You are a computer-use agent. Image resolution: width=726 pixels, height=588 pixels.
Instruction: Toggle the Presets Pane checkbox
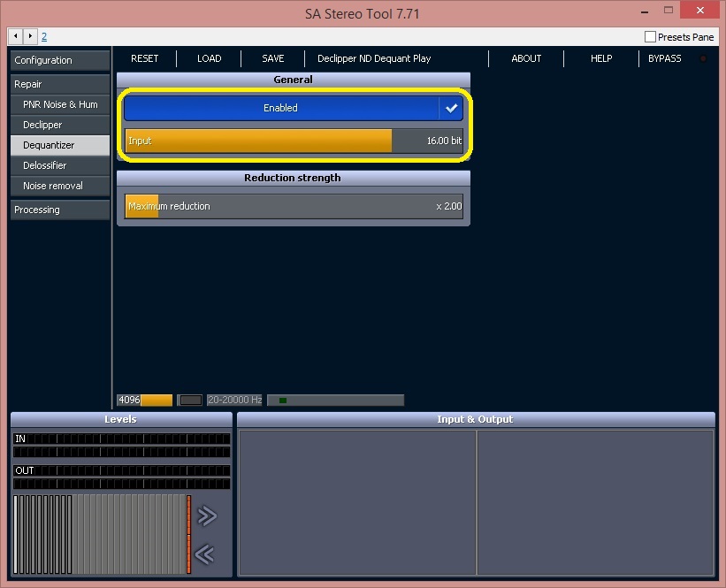650,36
